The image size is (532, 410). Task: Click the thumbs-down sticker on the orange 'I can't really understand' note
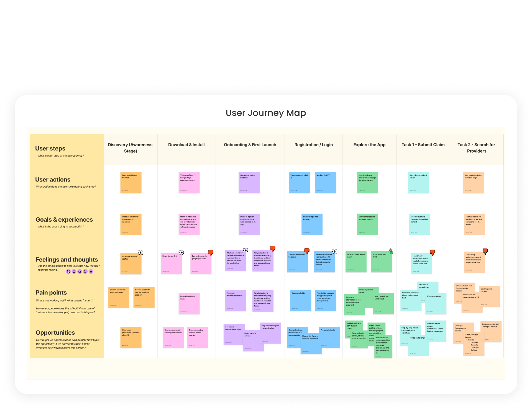pyautogui.click(x=485, y=251)
